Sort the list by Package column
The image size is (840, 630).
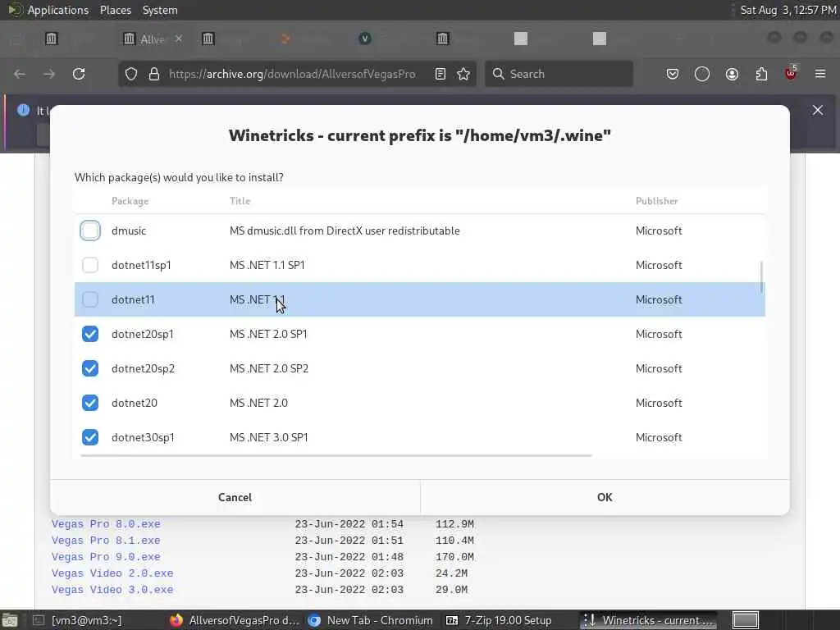click(130, 201)
